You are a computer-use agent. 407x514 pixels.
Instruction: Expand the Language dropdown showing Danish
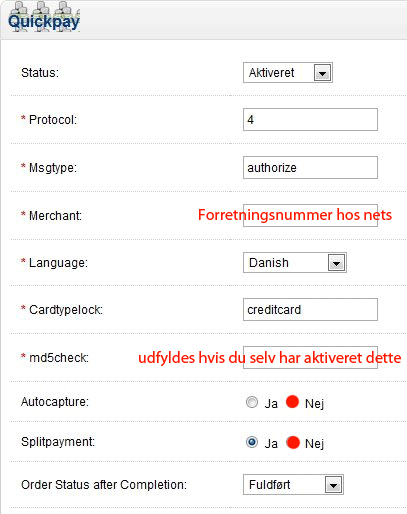click(x=336, y=263)
